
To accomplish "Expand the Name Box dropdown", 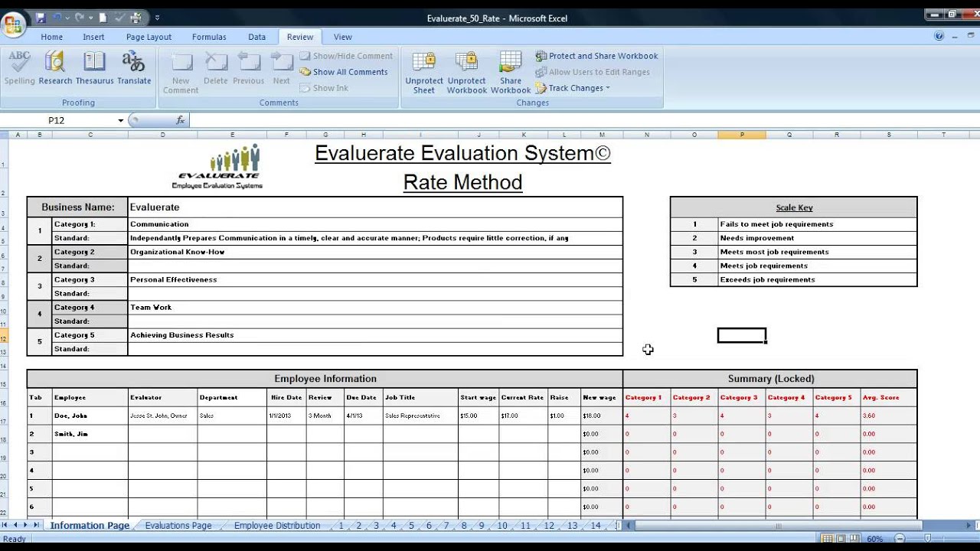I will coord(120,120).
